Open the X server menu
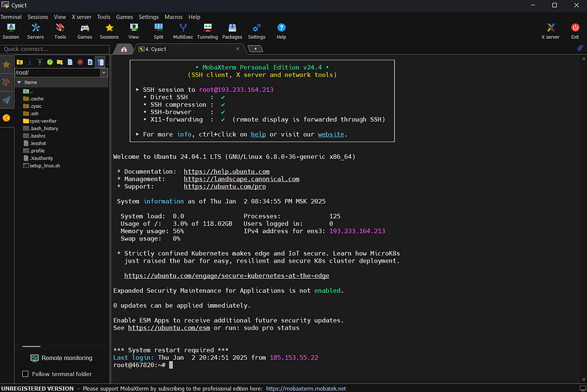 click(x=81, y=17)
